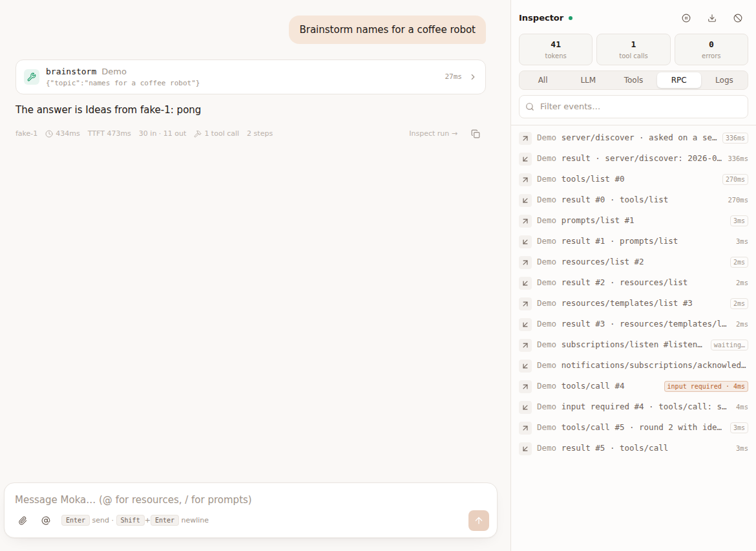Image resolution: width=756 pixels, height=551 pixels.
Task: Select the subscriptions/listen waiting event
Action: pyautogui.click(x=633, y=345)
